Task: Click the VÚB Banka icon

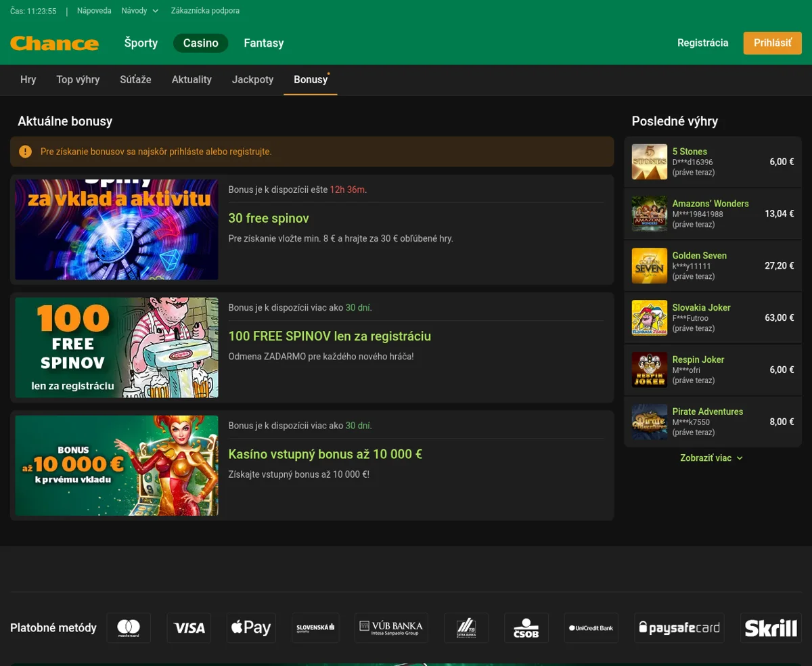Action: [392, 628]
